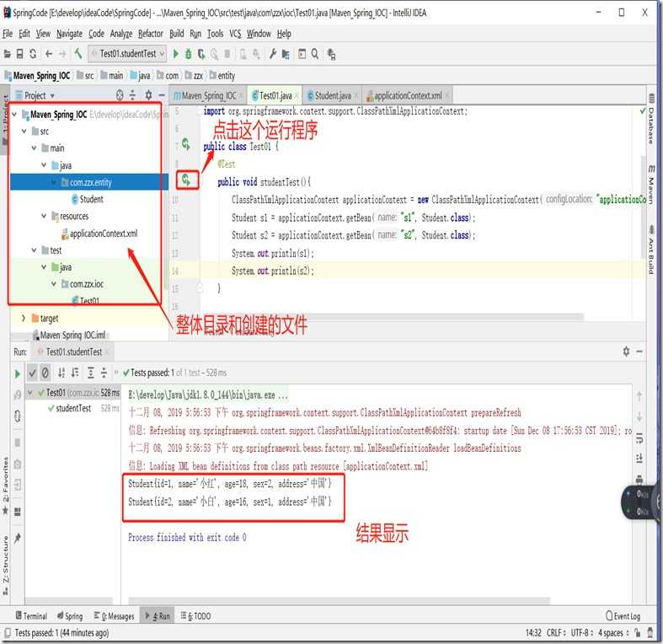Expand all test results icon
The image size is (663, 644).
point(91,373)
